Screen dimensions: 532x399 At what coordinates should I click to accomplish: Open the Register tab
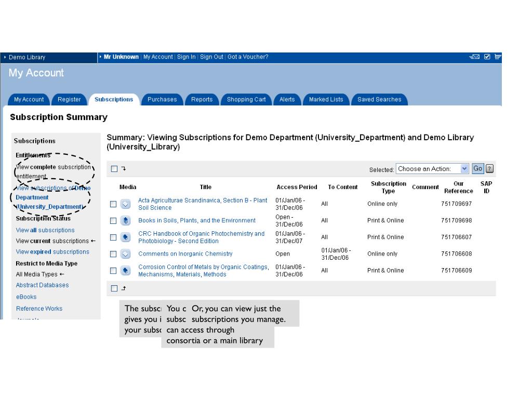[69, 99]
